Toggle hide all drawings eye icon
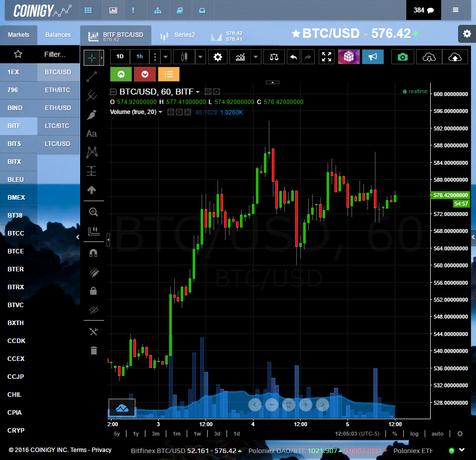This screenshot has height=460, width=476. pyautogui.click(x=94, y=310)
